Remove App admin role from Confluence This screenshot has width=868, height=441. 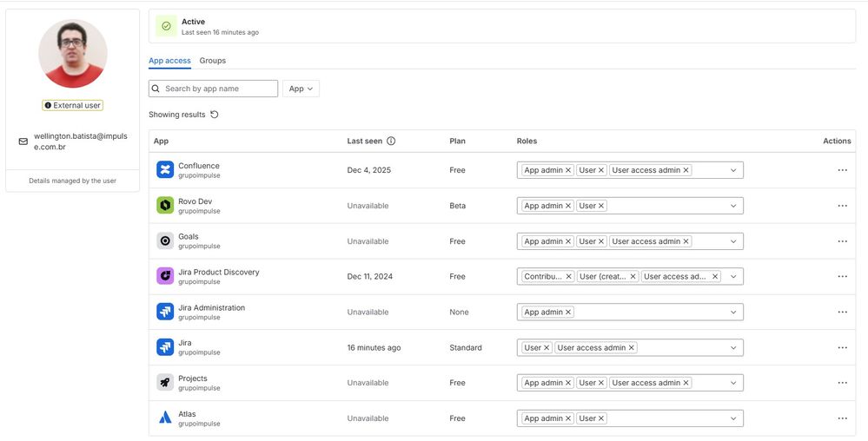coord(568,170)
